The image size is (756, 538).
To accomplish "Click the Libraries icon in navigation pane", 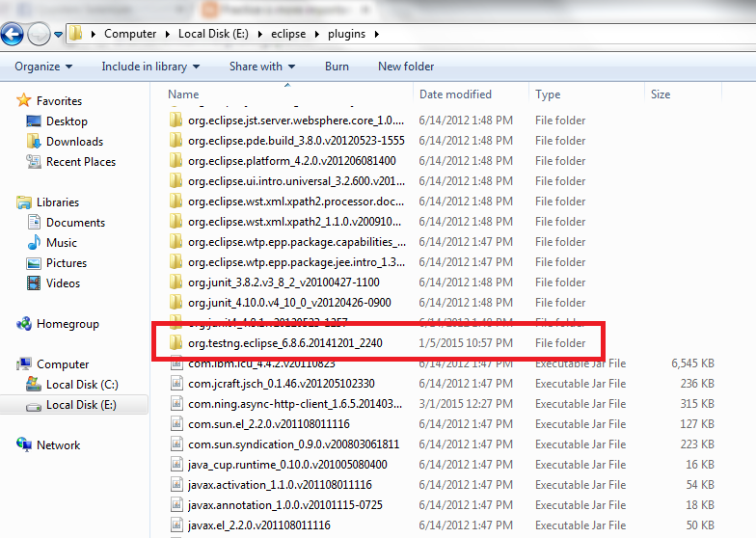I will coord(23,202).
